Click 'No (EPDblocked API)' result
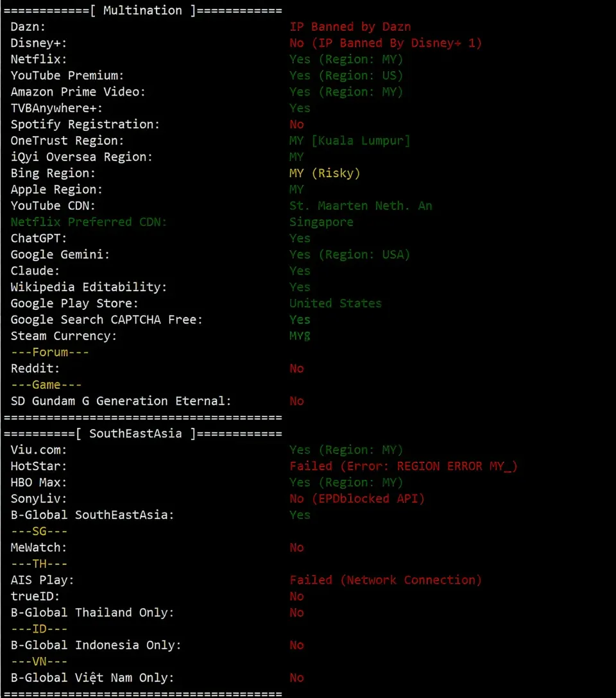Viewport: 616px width, 698px height. (x=357, y=498)
